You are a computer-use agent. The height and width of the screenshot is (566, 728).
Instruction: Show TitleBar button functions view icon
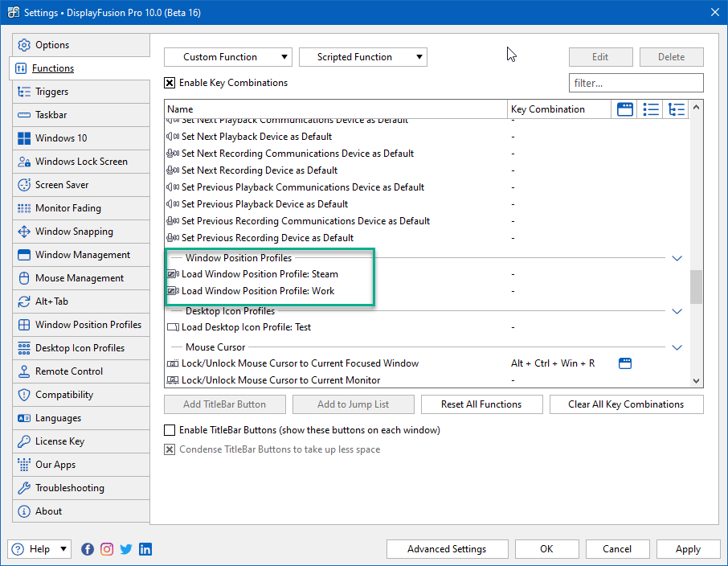click(625, 109)
